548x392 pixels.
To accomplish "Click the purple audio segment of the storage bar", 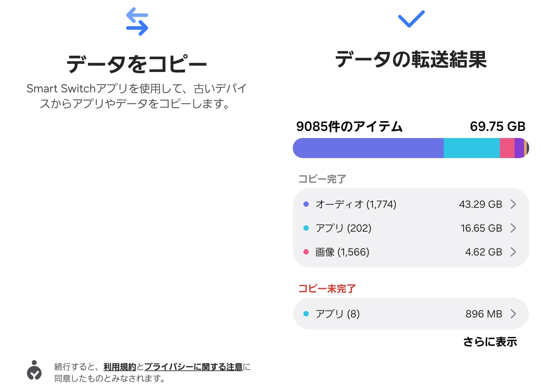I will [x=368, y=148].
